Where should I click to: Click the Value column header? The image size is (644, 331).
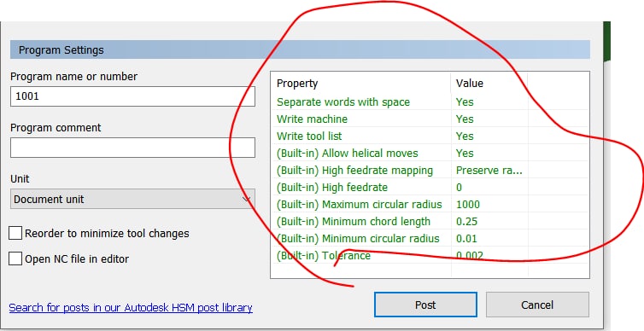coord(470,84)
